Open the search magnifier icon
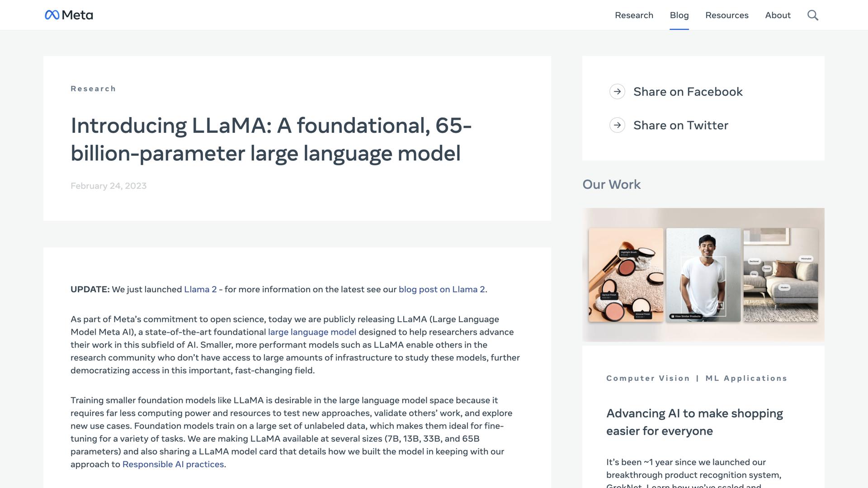This screenshot has height=488, width=868. (812, 15)
